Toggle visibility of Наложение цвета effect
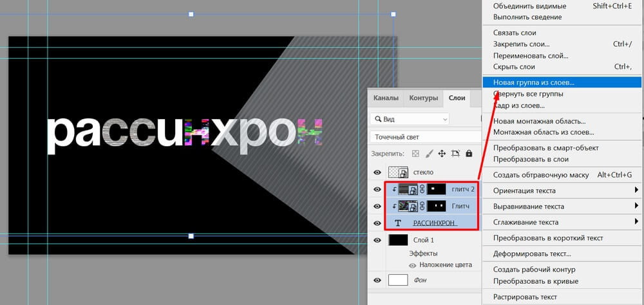 pyautogui.click(x=413, y=265)
